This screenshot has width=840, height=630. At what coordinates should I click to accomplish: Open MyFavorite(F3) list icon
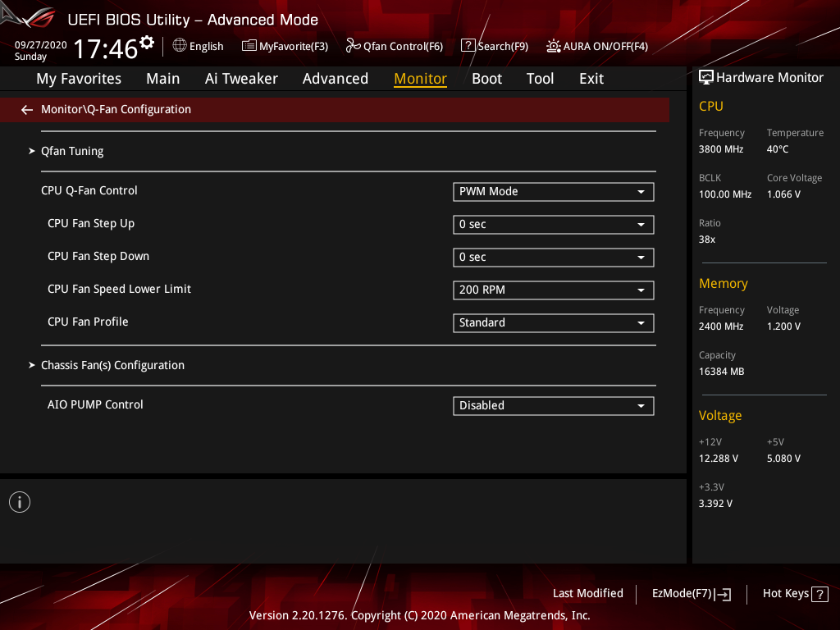tap(249, 46)
